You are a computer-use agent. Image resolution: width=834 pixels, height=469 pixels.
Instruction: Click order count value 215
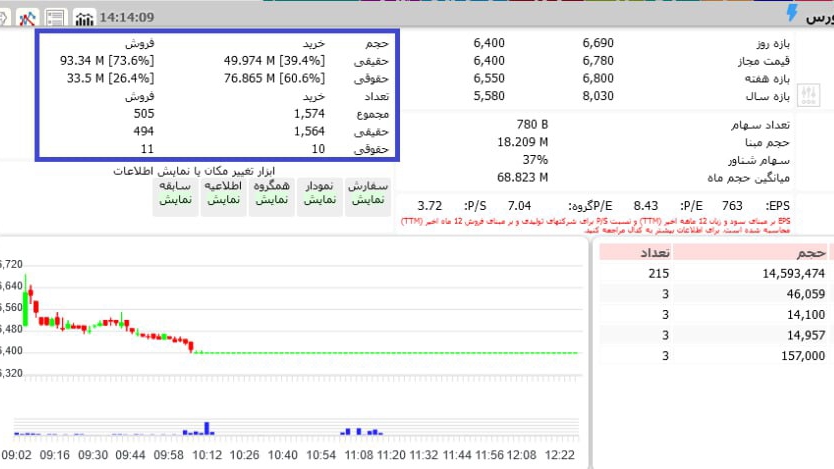(x=658, y=273)
